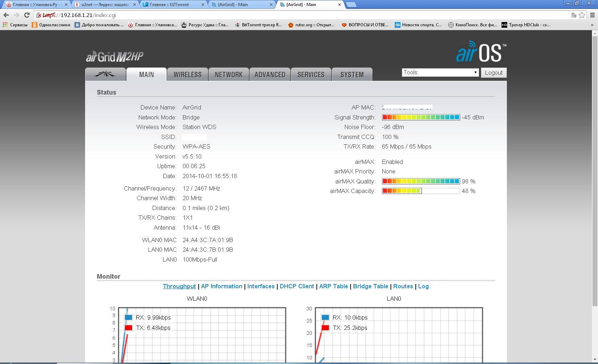Image resolution: width=598 pixels, height=364 pixels.
Task: Open the Apps (Сервисы) bookmark
Action: click(15, 25)
